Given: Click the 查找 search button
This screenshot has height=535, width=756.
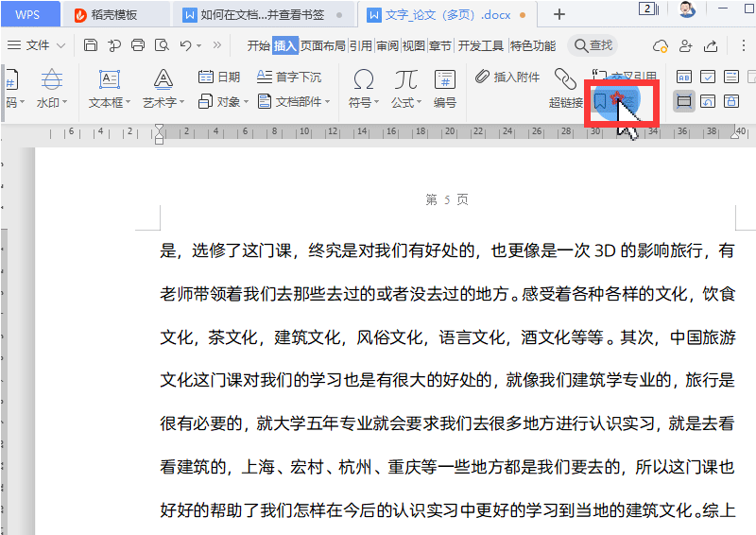Looking at the screenshot, I should coord(593,45).
